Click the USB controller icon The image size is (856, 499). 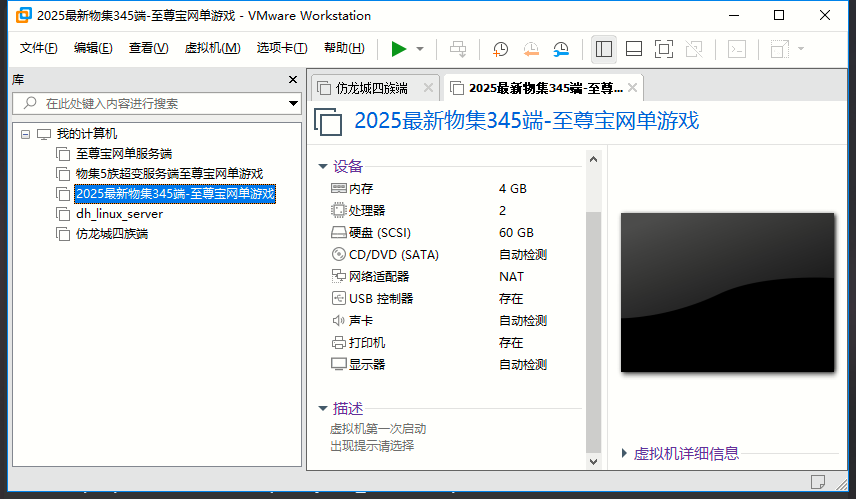[338, 298]
